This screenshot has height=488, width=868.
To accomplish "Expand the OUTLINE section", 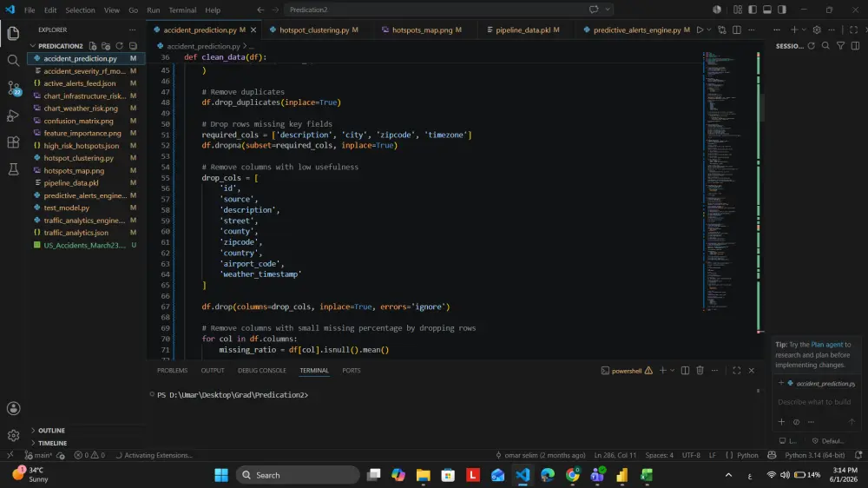I will [x=51, y=431].
